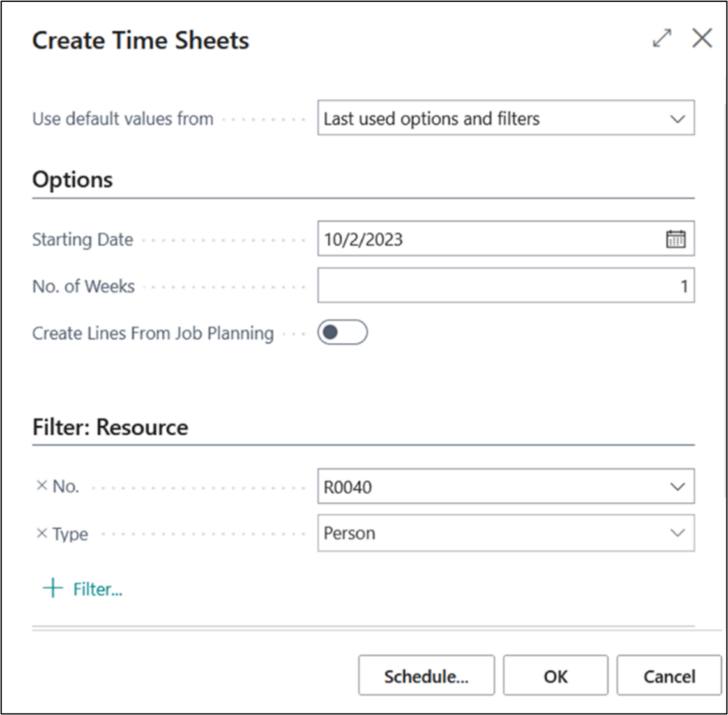This screenshot has height=715, width=728.
Task: Remove the Type filter with its × icon
Action: pyautogui.click(x=42, y=533)
